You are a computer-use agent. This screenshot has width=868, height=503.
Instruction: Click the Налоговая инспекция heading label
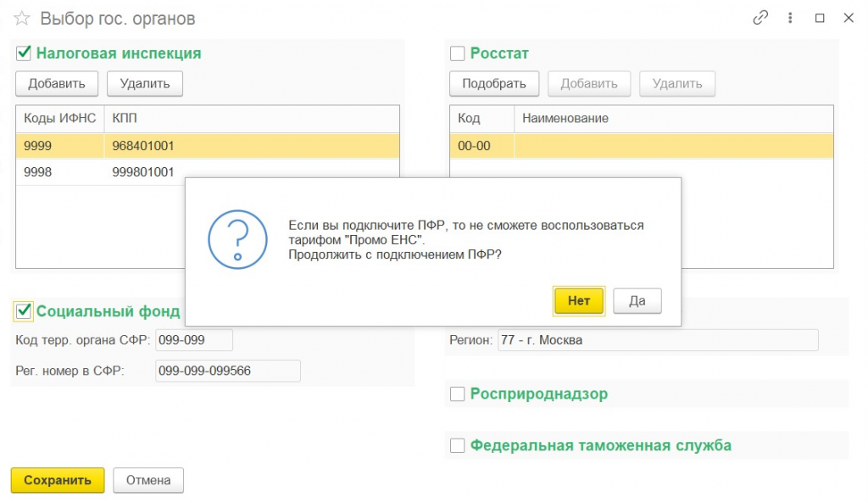point(119,53)
